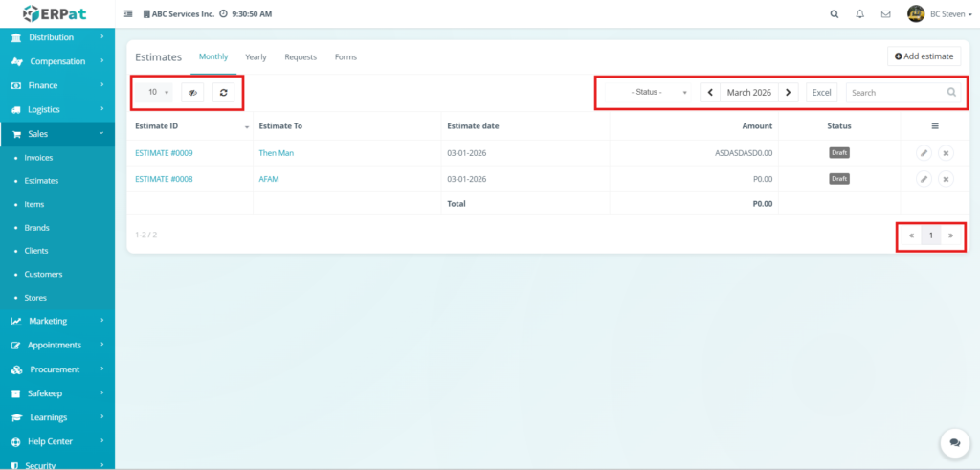Go to the previous month arrow

point(710,93)
